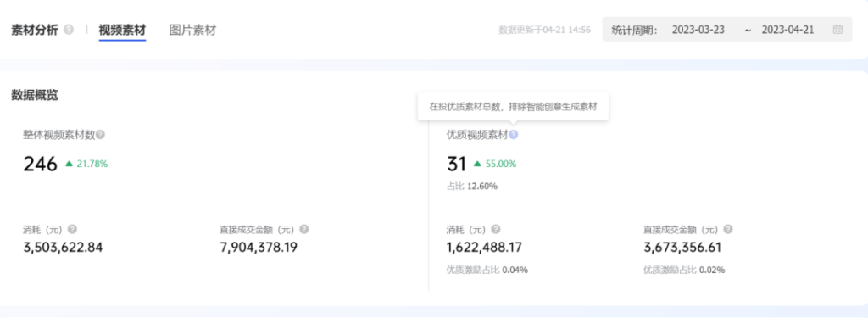Click help icon next to left 消耗（元）
Viewport: 868px width, 318px height.
pyautogui.click(x=73, y=229)
